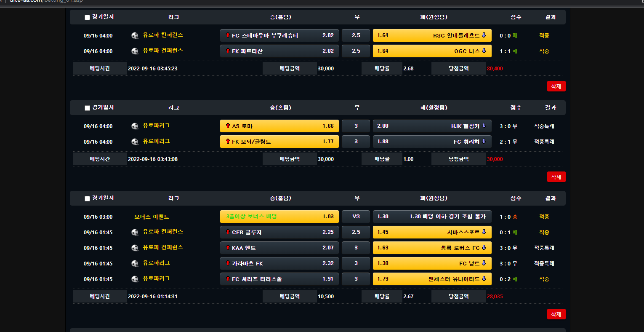The height and width of the screenshot is (332, 644).
Task: Check the box of the first bet slip header
Action: point(87,17)
